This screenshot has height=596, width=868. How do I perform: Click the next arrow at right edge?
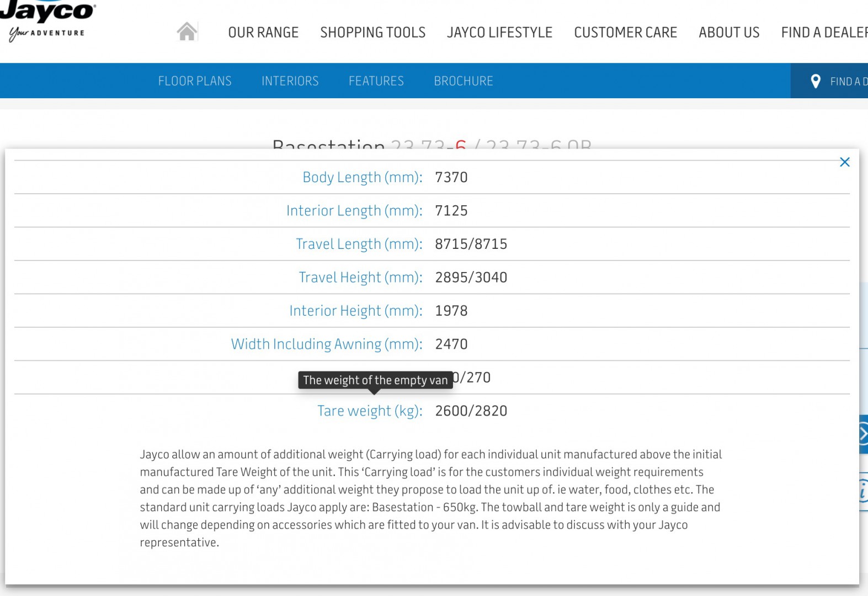pyautogui.click(x=863, y=434)
